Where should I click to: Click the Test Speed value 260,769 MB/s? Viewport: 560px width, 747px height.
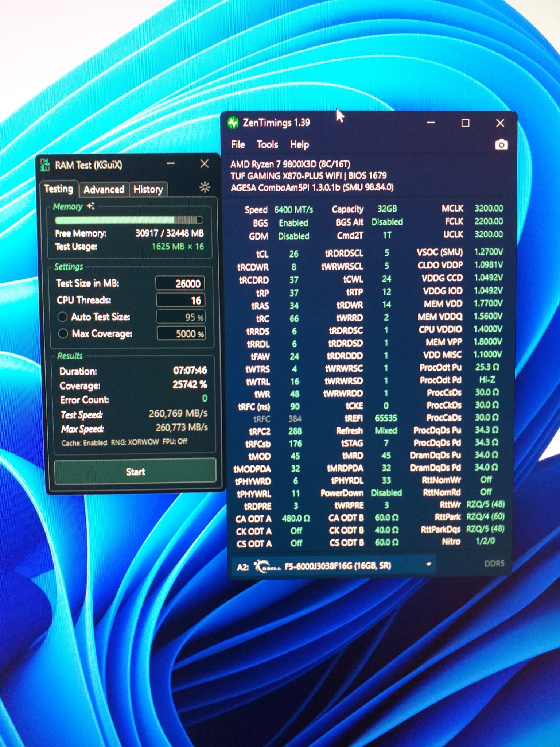pyautogui.click(x=178, y=413)
